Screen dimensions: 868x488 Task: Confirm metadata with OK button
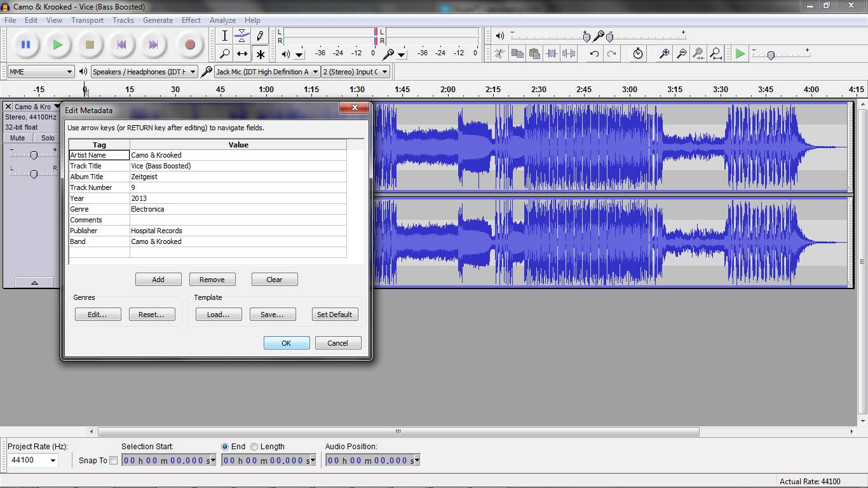point(287,343)
